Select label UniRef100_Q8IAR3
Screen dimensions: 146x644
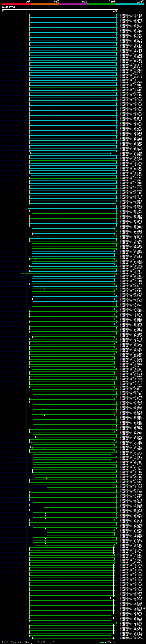pos(131,517)
